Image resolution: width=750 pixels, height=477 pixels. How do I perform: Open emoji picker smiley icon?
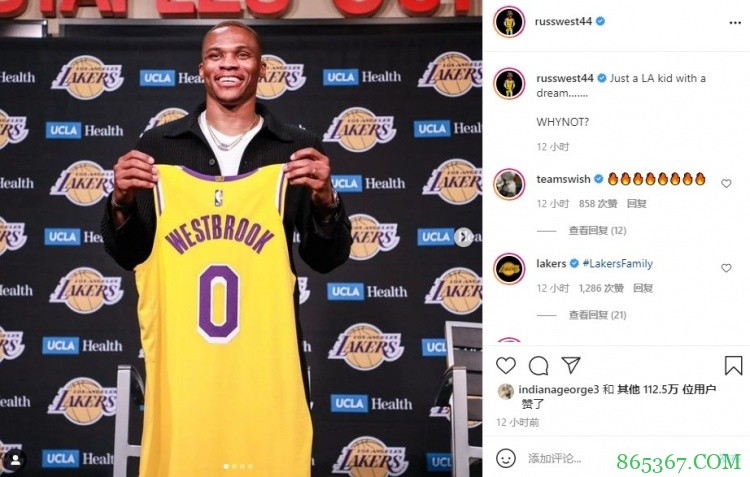point(506,458)
